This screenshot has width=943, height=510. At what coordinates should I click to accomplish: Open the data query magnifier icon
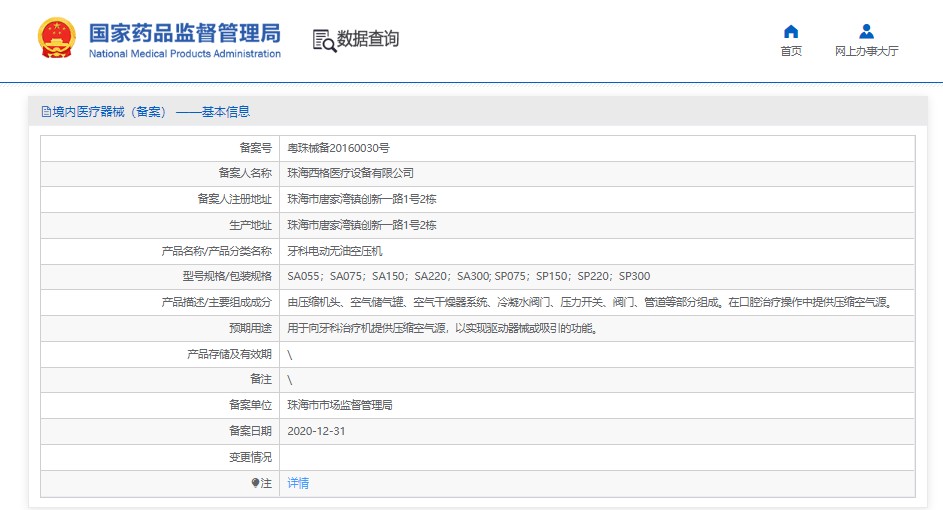pyautogui.click(x=324, y=40)
